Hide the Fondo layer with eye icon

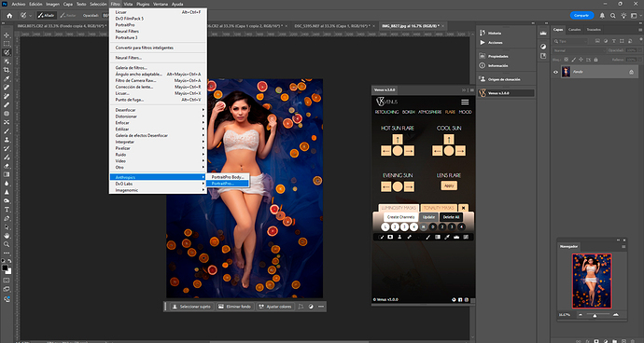(555, 72)
